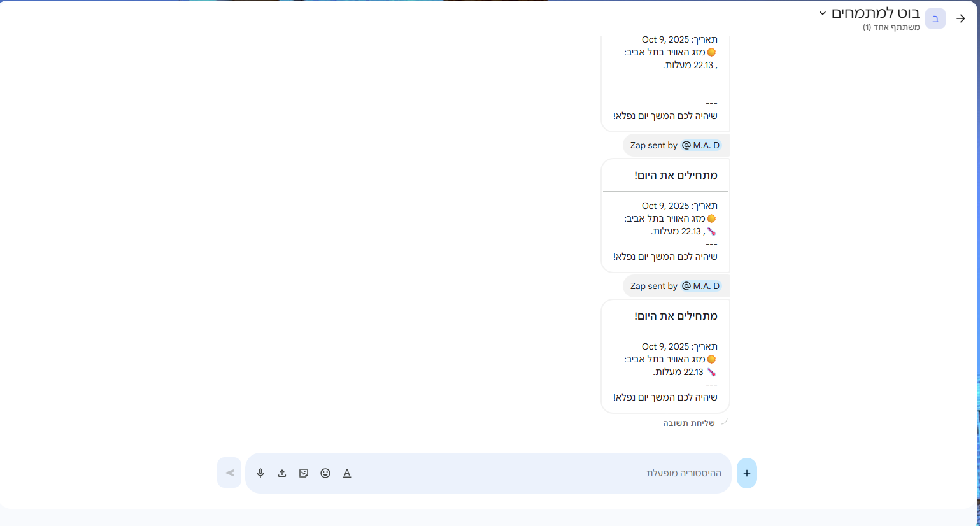Viewport: 980px width, 526px height.
Task: Expand the chevron next to 'בוט למתחמים'
Action: click(x=822, y=13)
